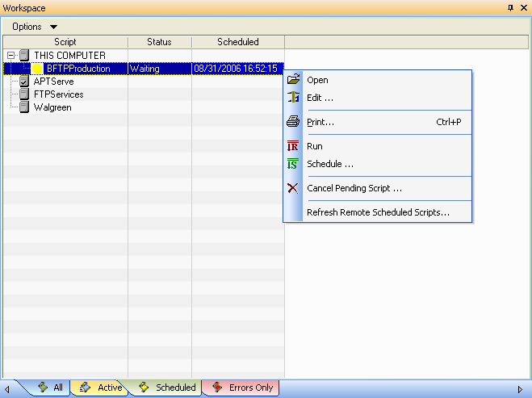Click the THIS COMPUTER server icon
The height and width of the screenshot is (398, 532).
click(x=24, y=55)
